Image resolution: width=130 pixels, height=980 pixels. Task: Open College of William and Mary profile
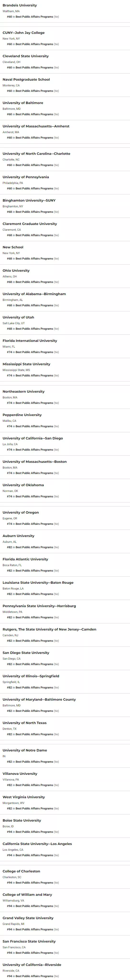27,895
